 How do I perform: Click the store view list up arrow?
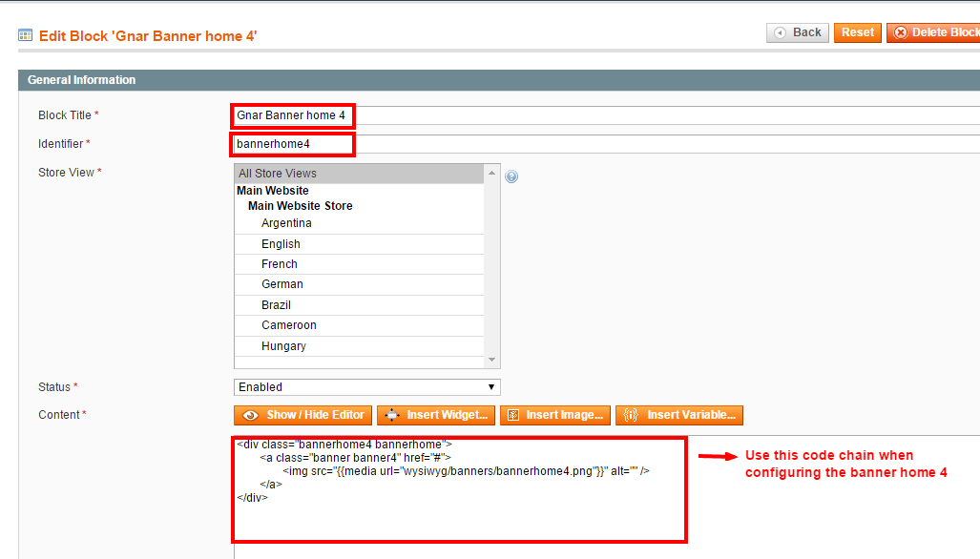coord(491,173)
